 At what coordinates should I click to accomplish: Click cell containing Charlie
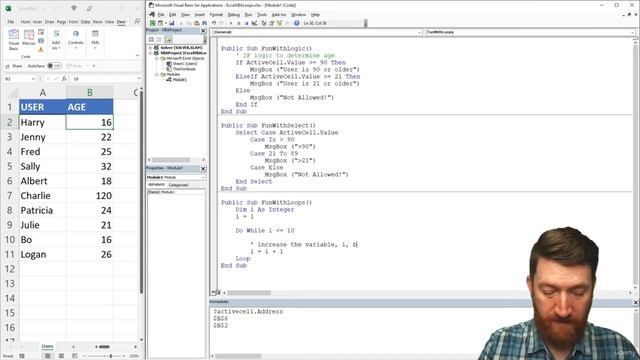click(42, 196)
